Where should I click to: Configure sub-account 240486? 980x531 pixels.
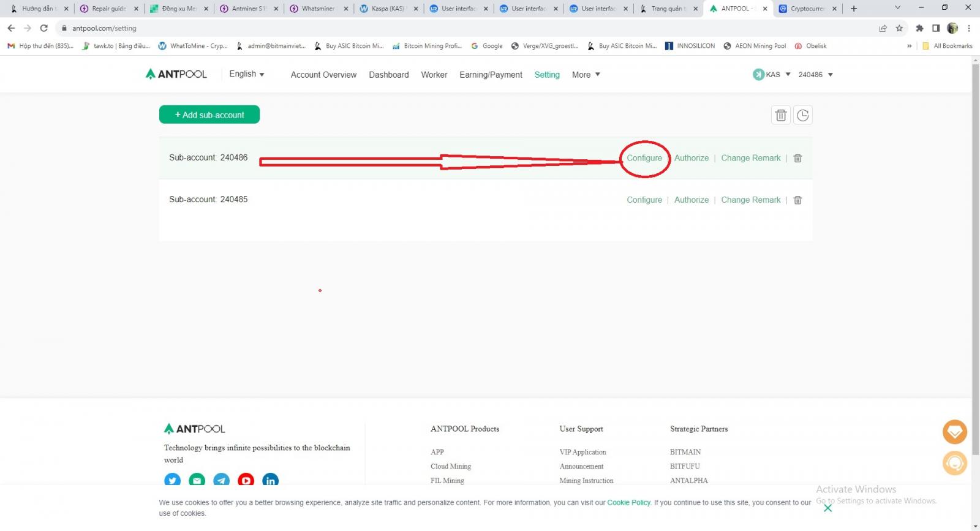point(644,158)
